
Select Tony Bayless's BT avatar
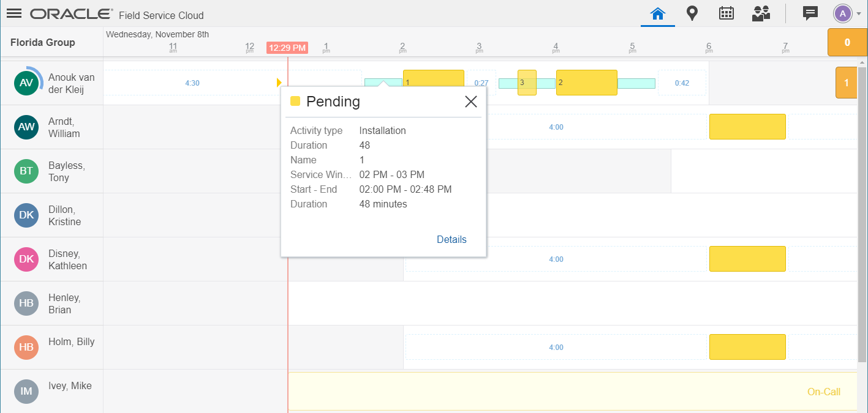coord(26,171)
